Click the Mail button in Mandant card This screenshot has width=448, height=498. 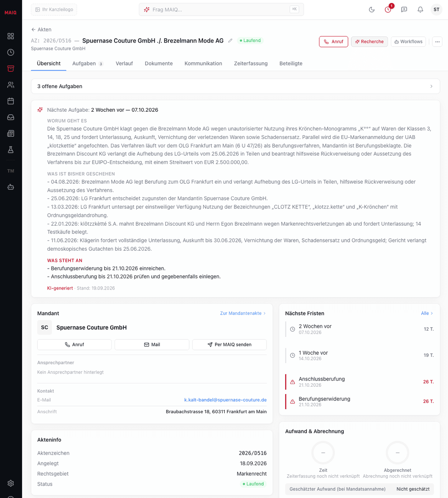152,344
